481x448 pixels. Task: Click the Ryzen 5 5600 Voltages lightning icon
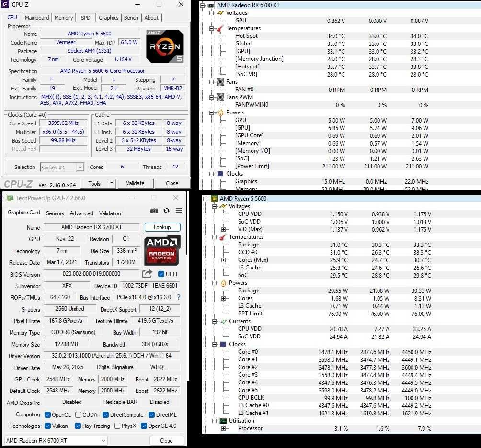(223, 206)
